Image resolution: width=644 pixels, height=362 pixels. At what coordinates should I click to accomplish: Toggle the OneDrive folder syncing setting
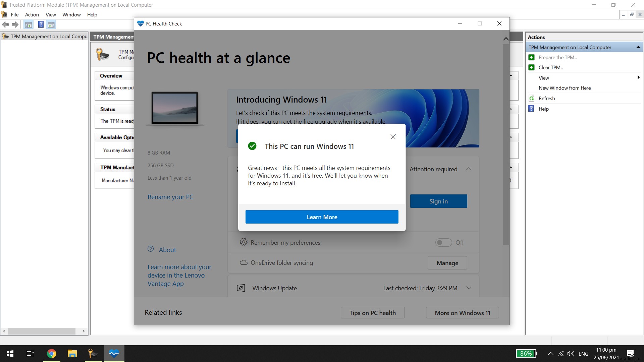click(447, 262)
